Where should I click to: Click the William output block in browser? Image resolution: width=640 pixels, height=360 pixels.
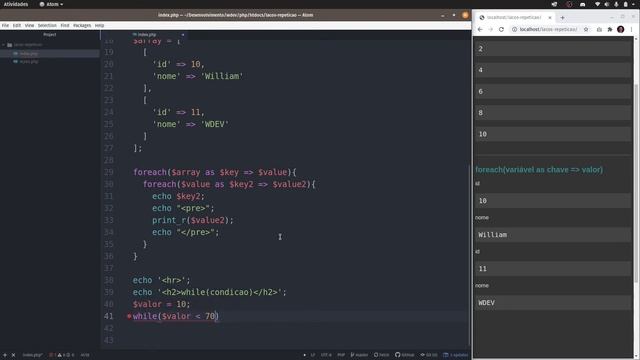[x=553, y=235]
